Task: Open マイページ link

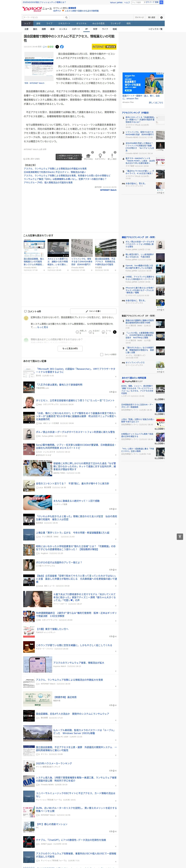Action: coord(139,18)
